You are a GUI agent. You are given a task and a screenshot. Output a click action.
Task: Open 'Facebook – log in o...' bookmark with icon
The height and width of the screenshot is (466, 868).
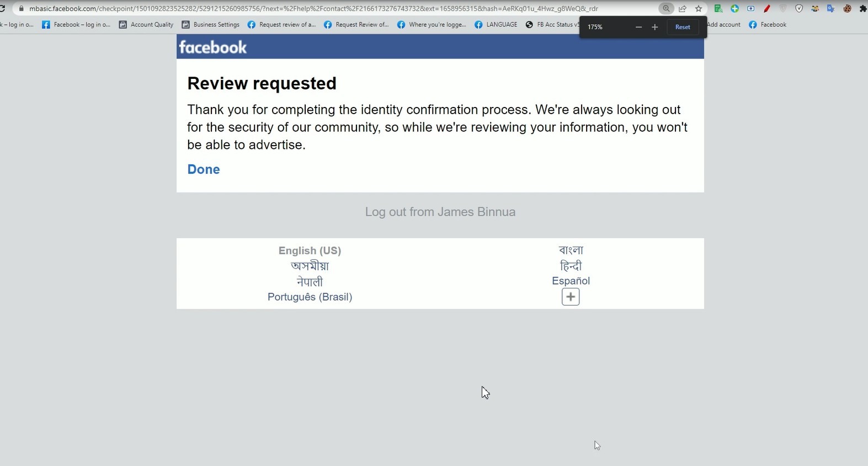[x=76, y=25]
